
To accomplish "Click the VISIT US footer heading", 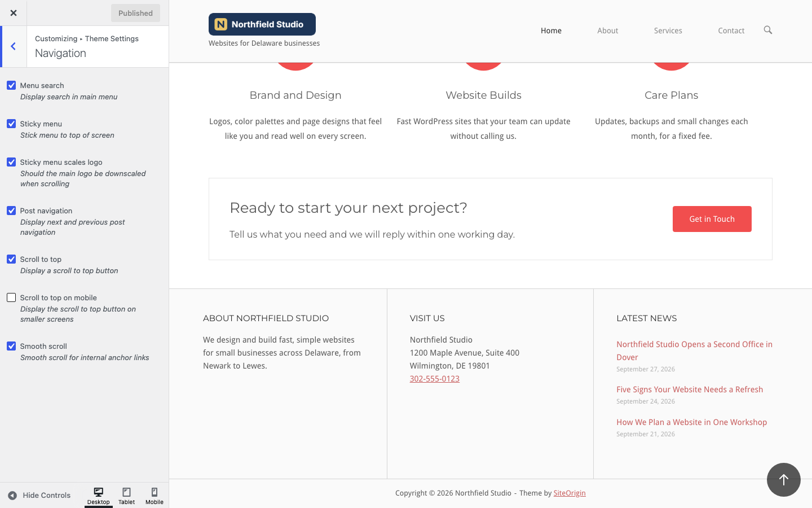I will coord(427,318).
